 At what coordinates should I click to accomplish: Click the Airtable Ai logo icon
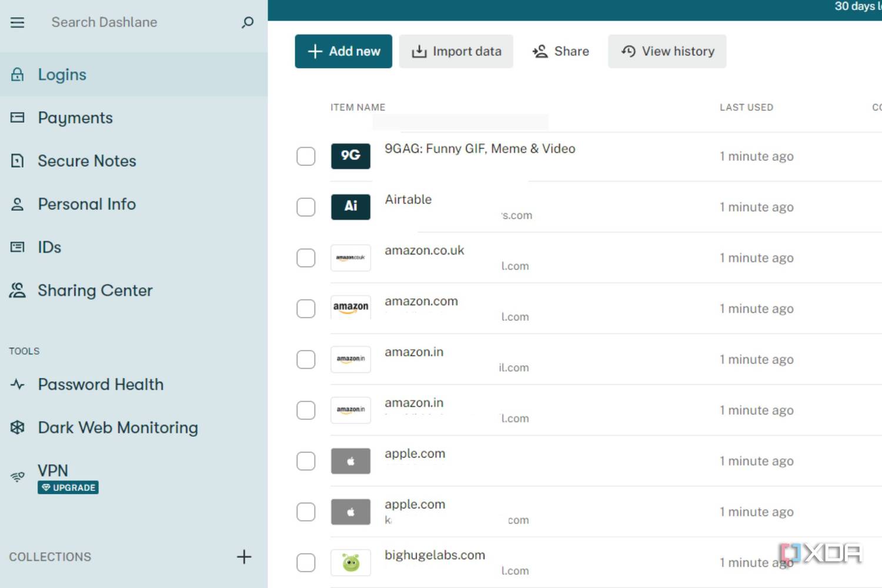tap(350, 206)
